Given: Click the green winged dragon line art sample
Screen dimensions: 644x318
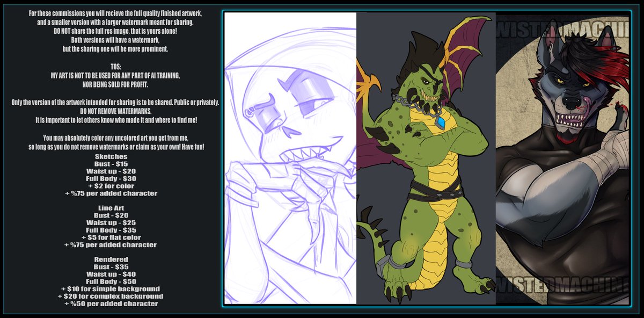Looking at the screenshot, I should [x=426, y=158].
